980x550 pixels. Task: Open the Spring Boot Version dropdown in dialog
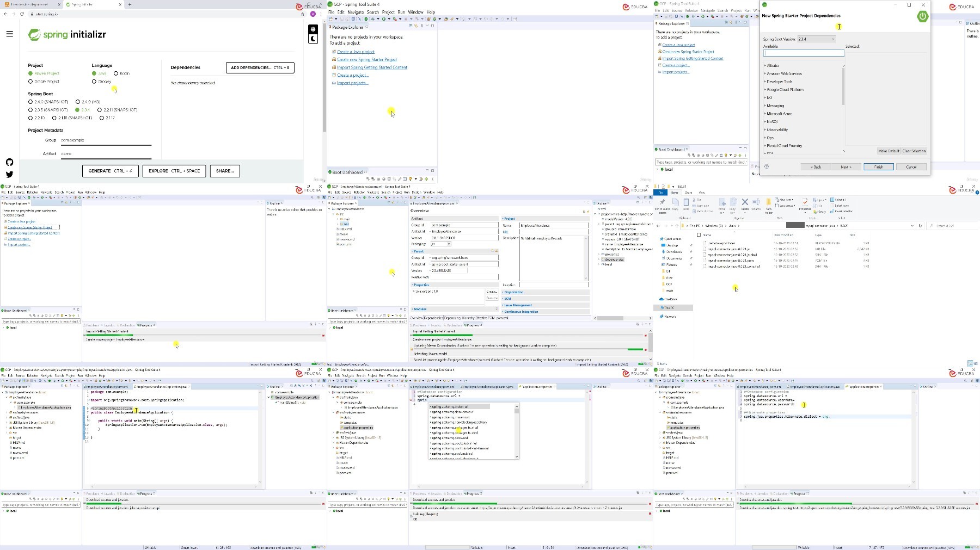click(816, 39)
